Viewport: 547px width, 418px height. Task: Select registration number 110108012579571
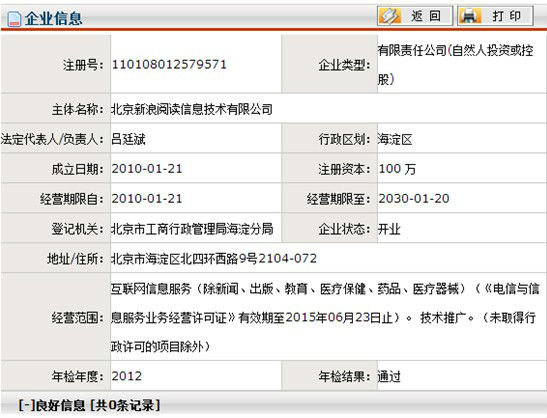[169, 65]
